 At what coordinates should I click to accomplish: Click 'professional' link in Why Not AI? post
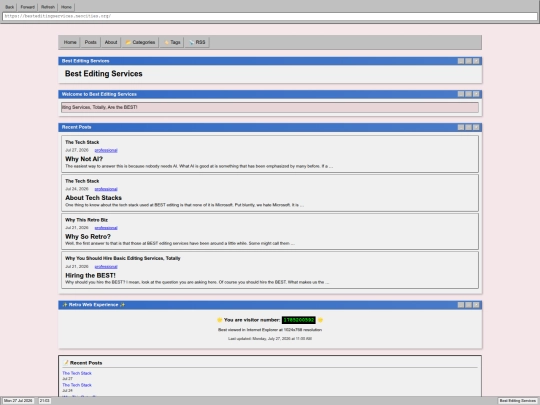coord(106,150)
